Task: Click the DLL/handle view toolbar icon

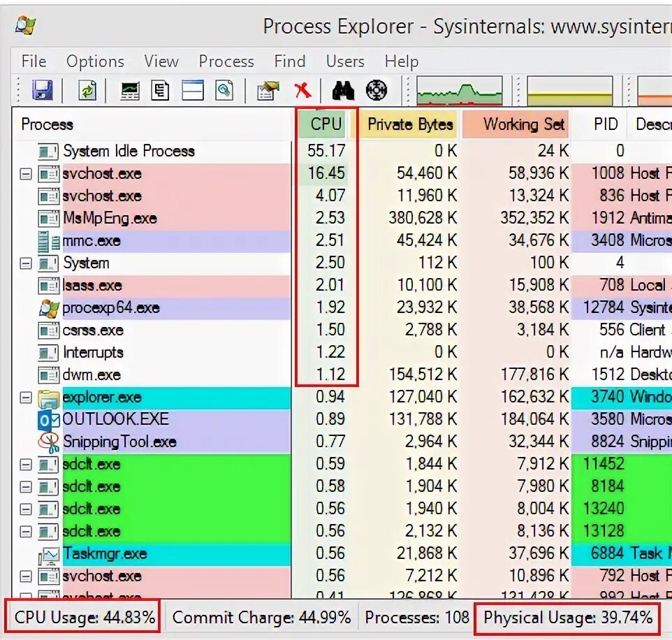Action: click(x=224, y=90)
